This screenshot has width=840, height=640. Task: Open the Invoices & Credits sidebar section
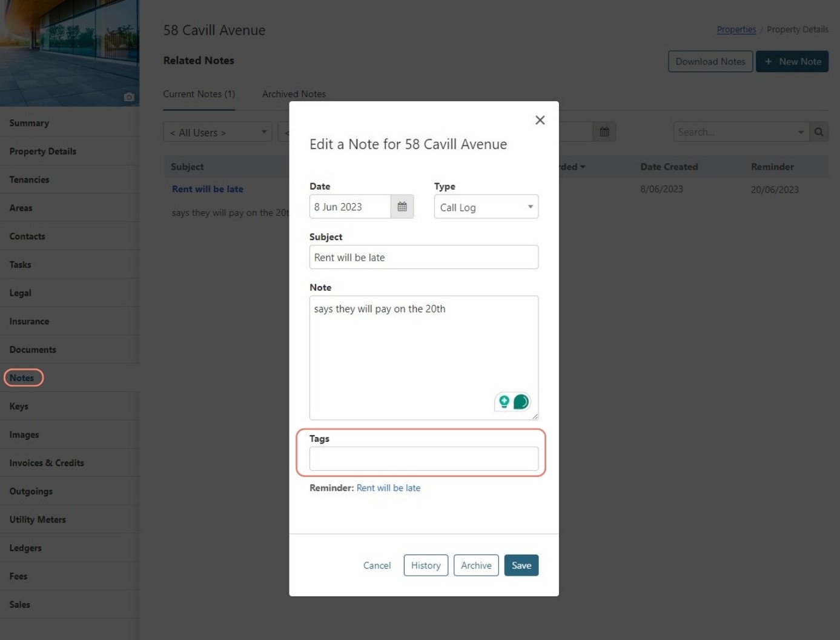(47, 462)
